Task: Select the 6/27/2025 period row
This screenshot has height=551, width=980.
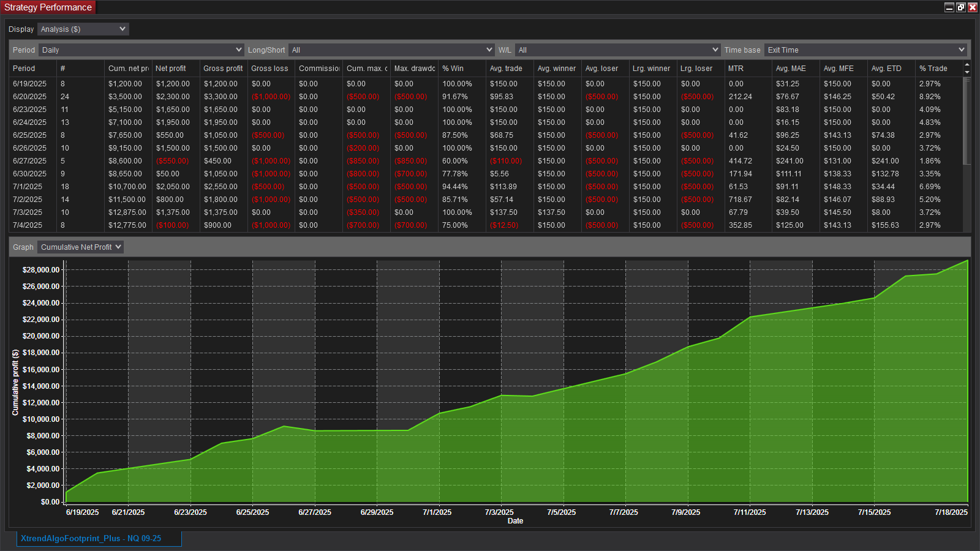Action: (x=486, y=161)
